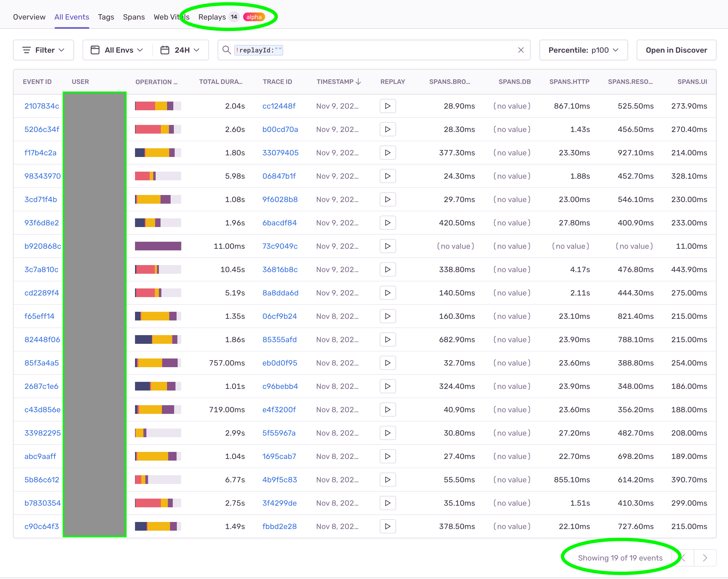Click the Open in Discover button

(676, 50)
